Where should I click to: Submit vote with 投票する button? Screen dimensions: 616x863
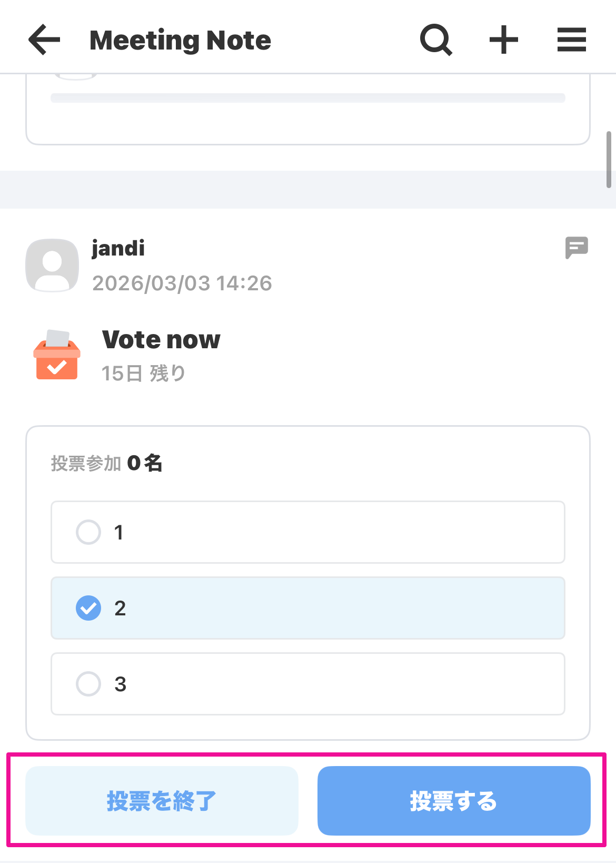[x=454, y=801]
